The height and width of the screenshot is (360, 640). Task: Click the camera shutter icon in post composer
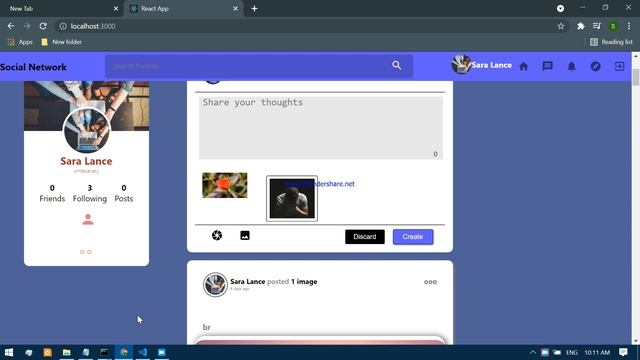click(217, 235)
